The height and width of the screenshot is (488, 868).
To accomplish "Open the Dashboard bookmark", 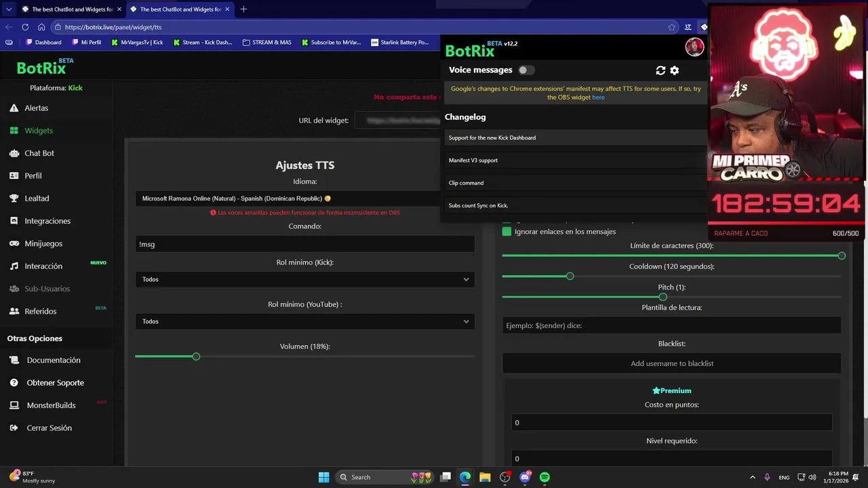I will tap(43, 42).
